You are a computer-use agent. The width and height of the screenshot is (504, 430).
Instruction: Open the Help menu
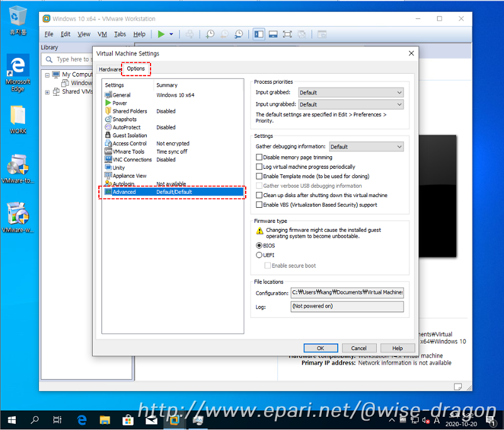139,34
